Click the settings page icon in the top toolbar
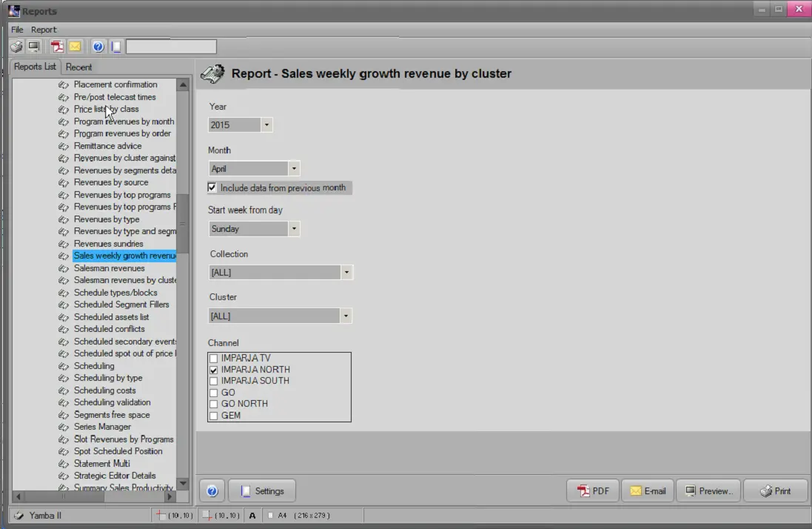812x529 pixels. 116,47
